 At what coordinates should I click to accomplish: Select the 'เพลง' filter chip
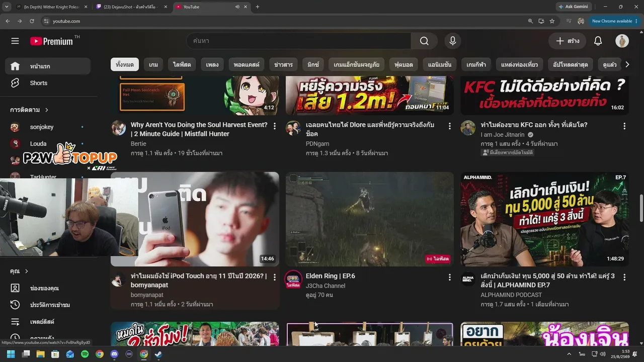coord(212,65)
